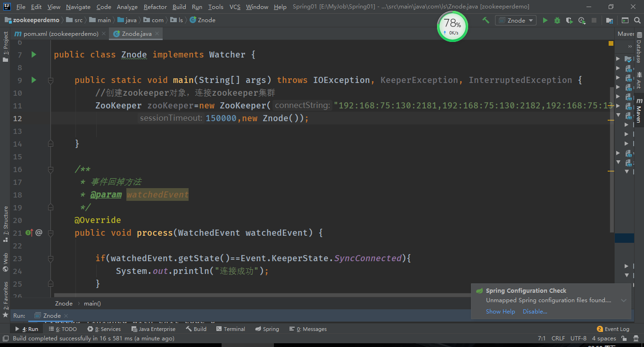Open the Navigate menu
The height and width of the screenshot is (347, 644).
click(78, 7)
